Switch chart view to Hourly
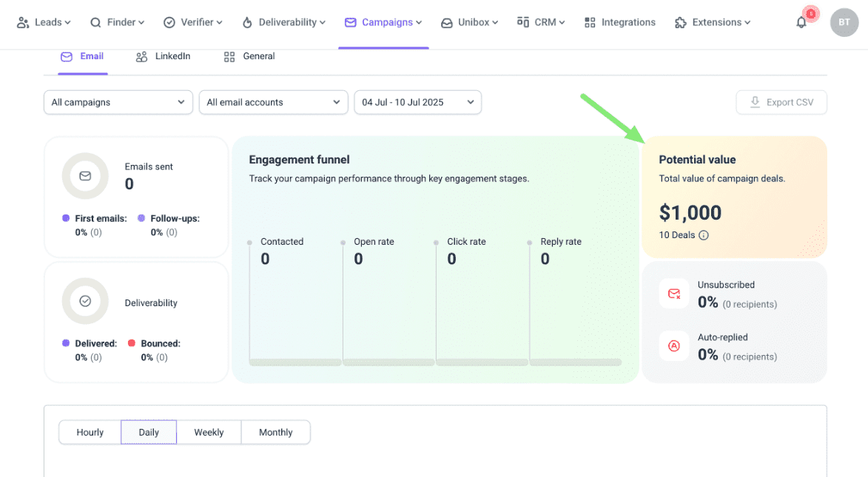868x477 pixels. [x=90, y=433]
